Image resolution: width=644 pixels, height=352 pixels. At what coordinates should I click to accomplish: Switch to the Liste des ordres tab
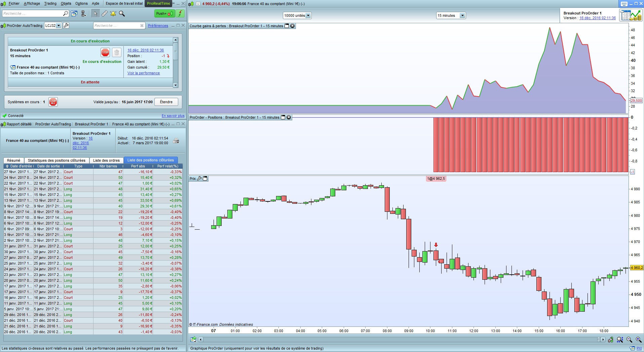[x=106, y=160]
